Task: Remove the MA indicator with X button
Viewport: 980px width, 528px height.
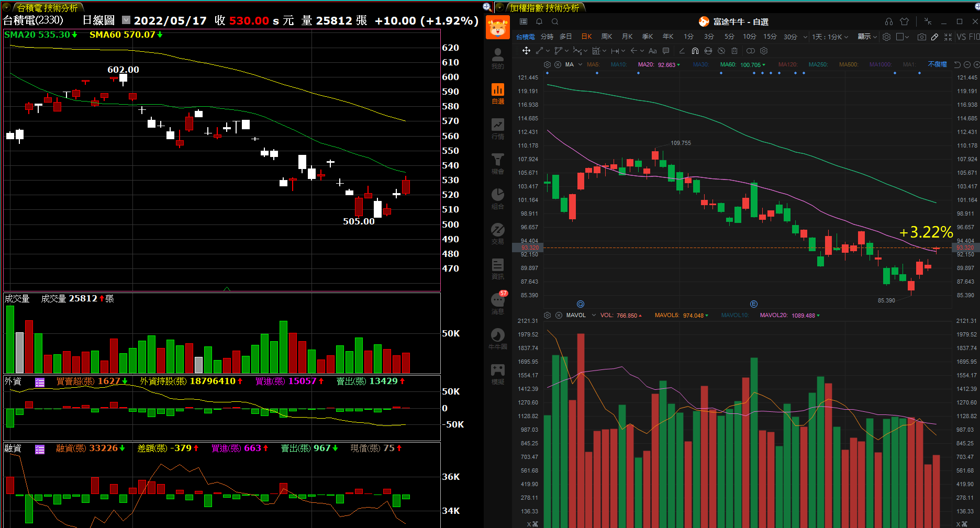Action: point(558,65)
